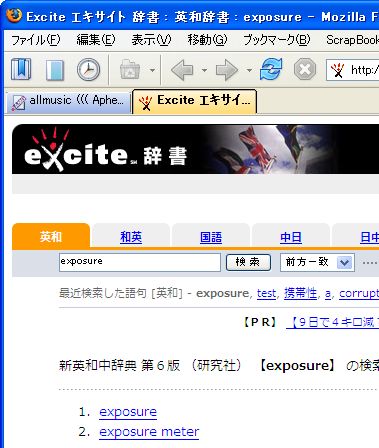Click the search box containing exposure
379x448 pixels.
(x=140, y=262)
